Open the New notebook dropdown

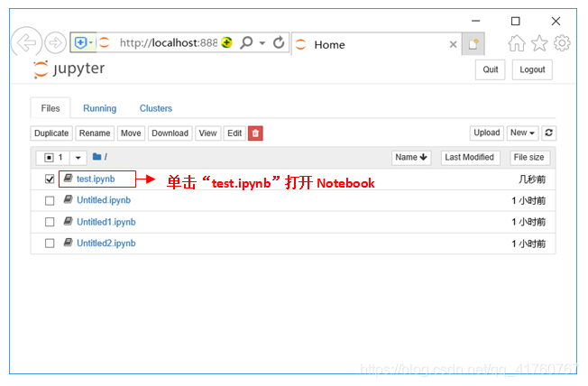(522, 133)
